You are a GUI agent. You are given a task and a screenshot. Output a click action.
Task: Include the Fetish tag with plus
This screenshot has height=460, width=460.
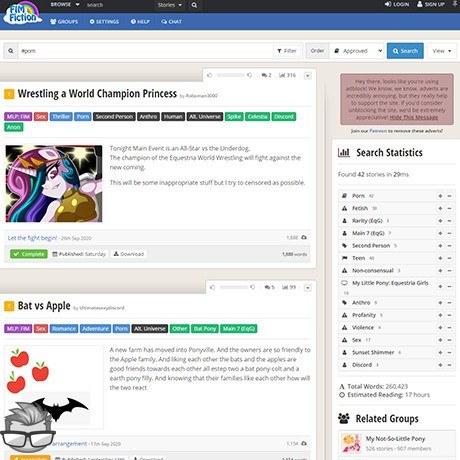[440, 208]
